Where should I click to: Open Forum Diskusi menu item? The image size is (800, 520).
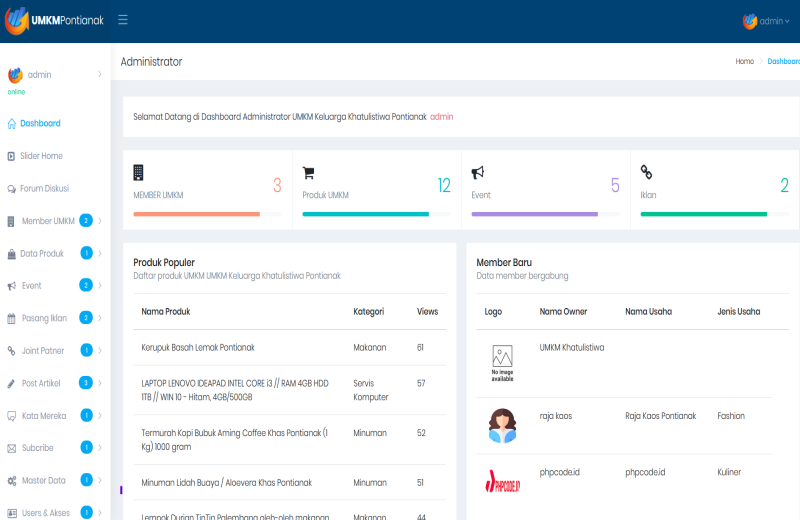pos(44,189)
